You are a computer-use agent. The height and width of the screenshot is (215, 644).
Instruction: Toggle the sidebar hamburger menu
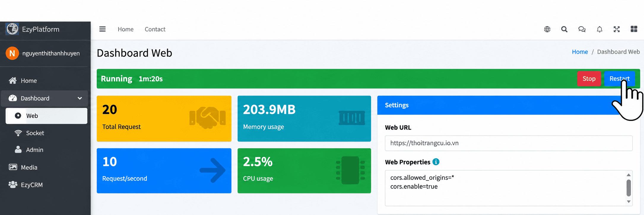pyautogui.click(x=102, y=29)
